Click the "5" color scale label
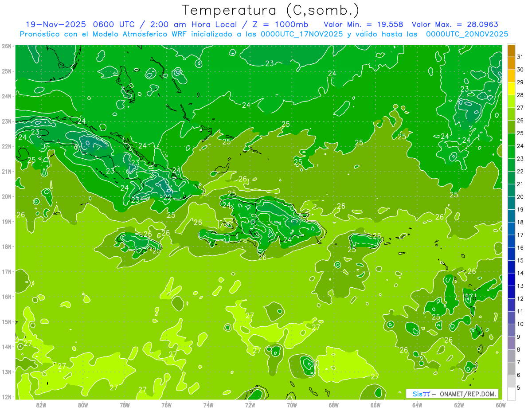 [x=519, y=388]
